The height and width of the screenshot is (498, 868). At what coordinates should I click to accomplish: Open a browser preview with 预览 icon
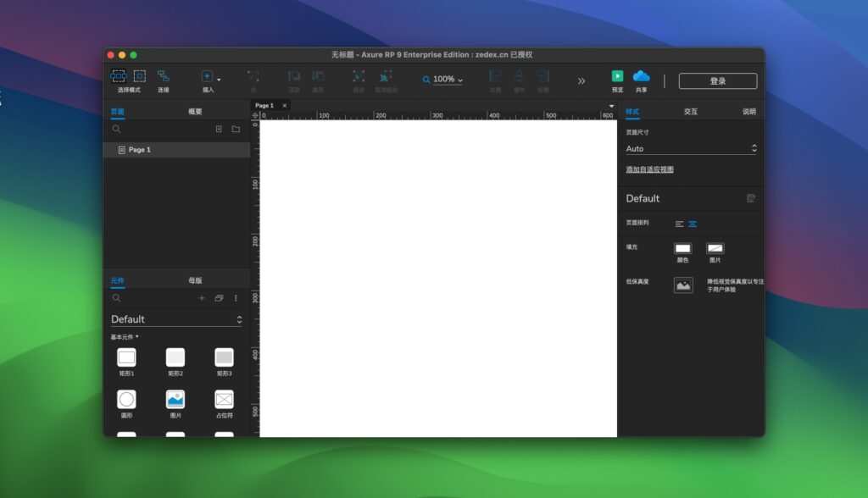[x=617, y=76]
